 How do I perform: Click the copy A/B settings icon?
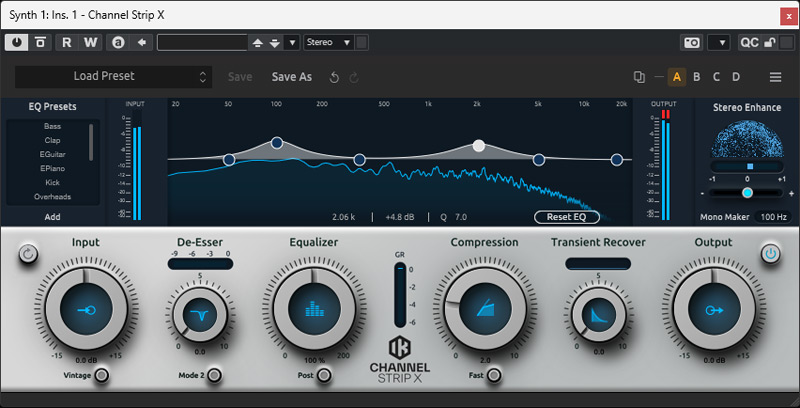[639, 77]
